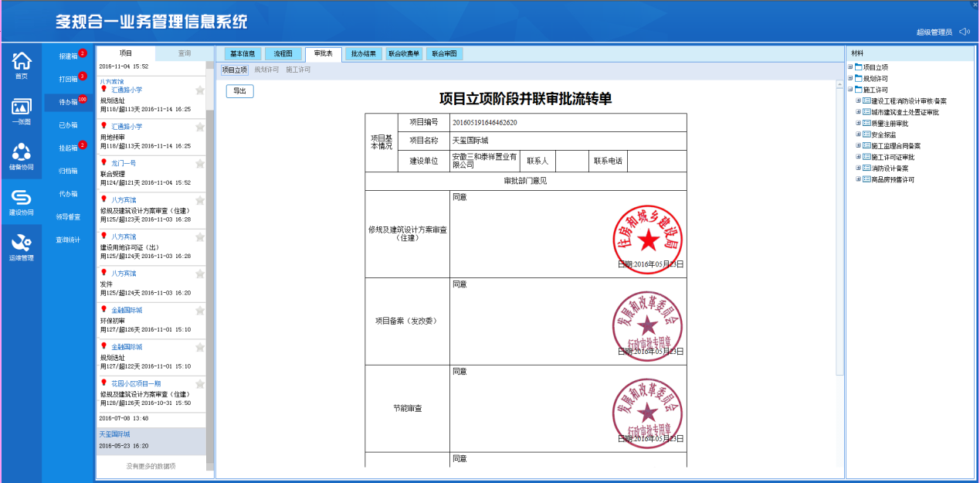Switch to the 批办结果 tab
The width and height of the screenshot is (980, 483).
coord(365,54)
